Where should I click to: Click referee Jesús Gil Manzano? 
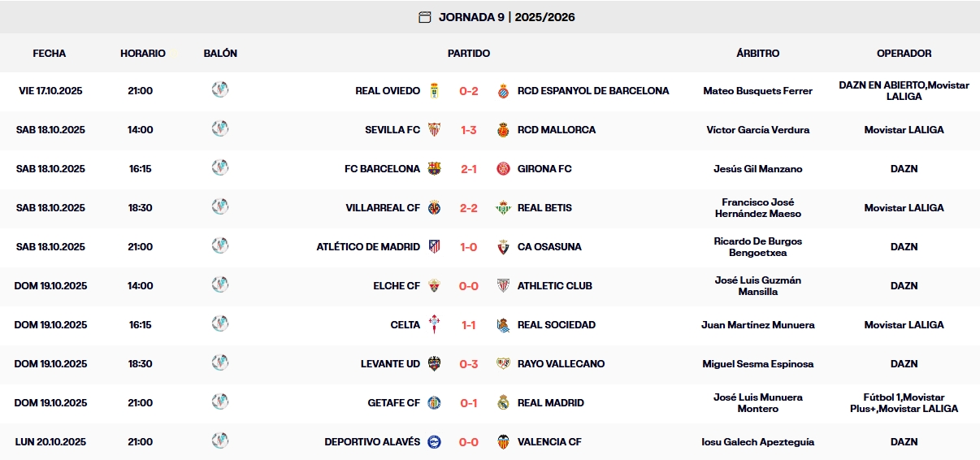(757, 169)
